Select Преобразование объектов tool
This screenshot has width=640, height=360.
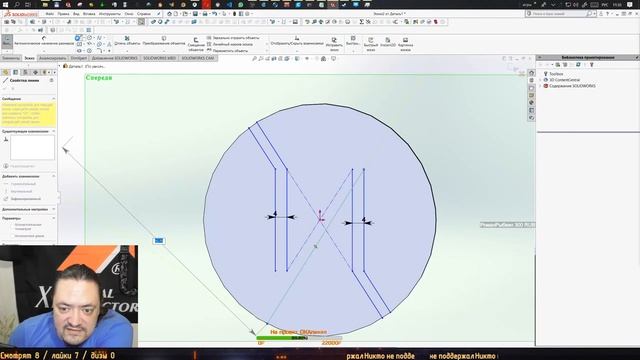click(x=164, y=41)
